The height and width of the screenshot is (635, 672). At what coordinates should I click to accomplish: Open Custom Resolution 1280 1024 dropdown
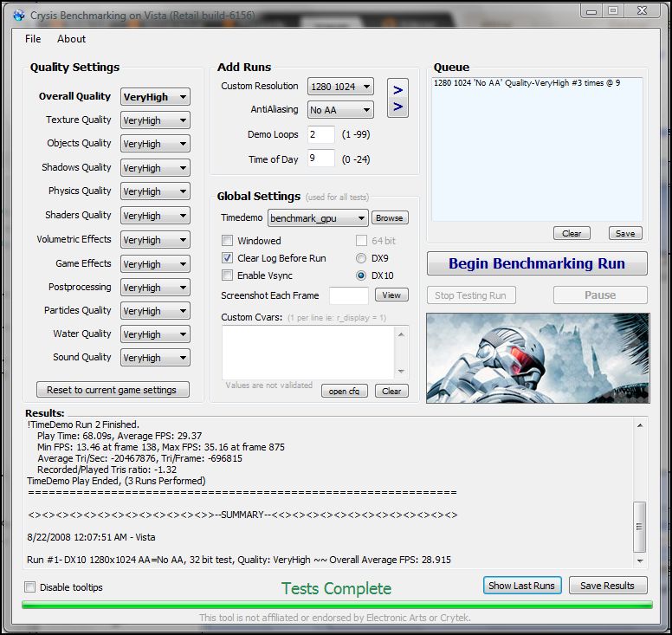click(340, 87)
